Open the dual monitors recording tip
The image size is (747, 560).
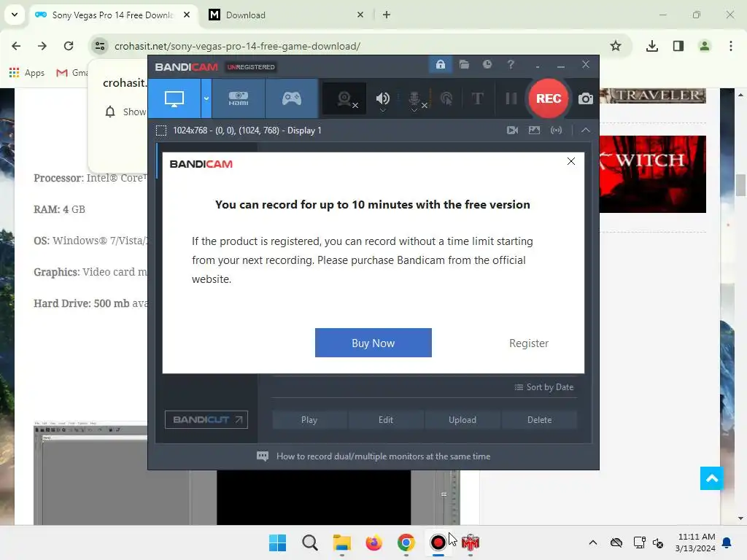(x=373, y=456)
